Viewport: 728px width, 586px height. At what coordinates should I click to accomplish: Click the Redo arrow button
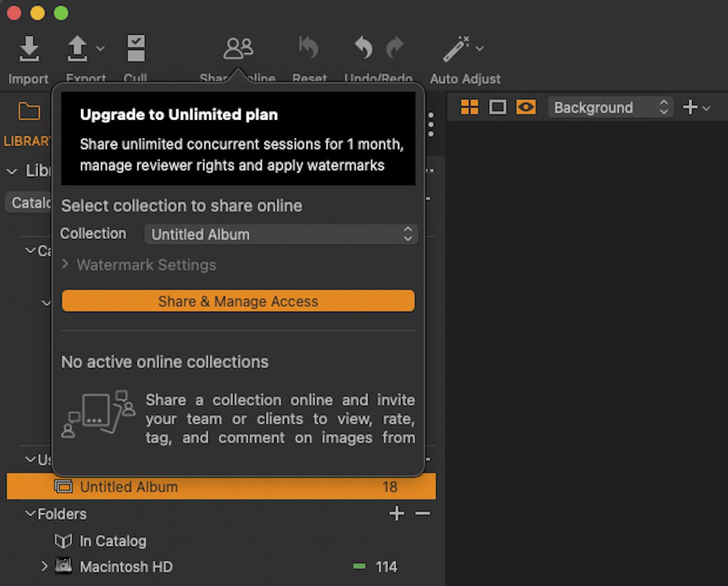[395, 48]
